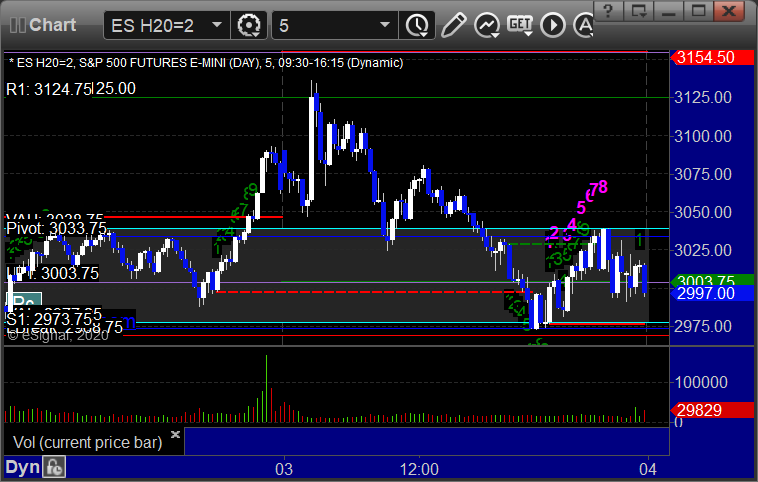
Task: Click the blue 2997.00 last price marker
Action: (x=712, y=293)
